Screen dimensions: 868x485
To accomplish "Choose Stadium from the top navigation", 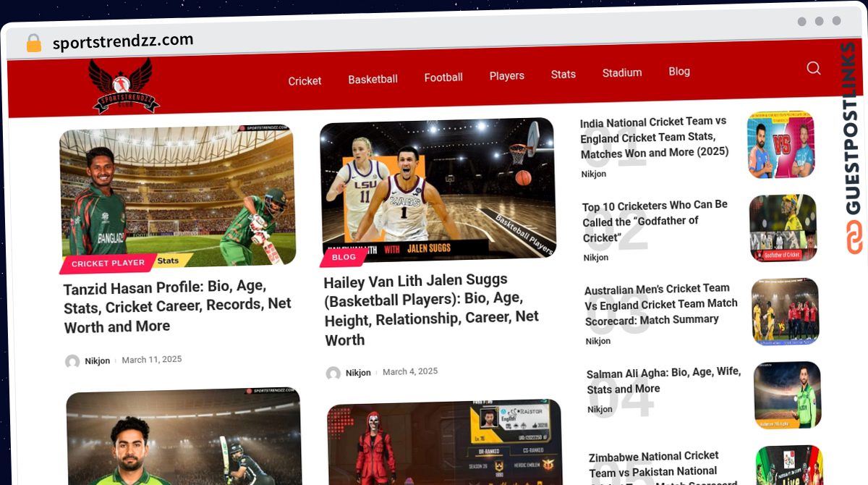I will [x=622, y=72].
